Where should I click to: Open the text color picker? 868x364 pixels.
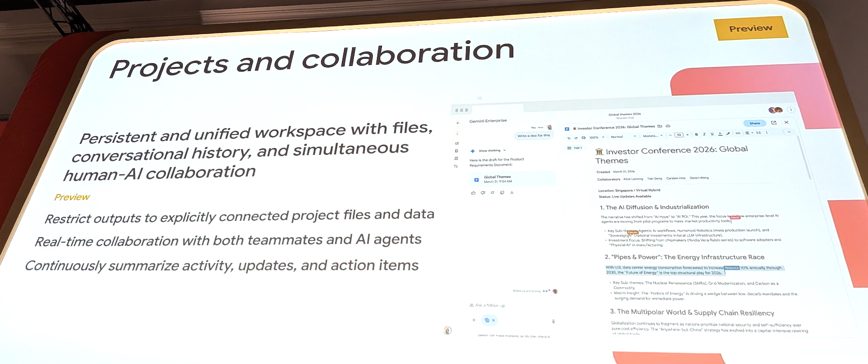pyautogui.click(x=720, y=134)
